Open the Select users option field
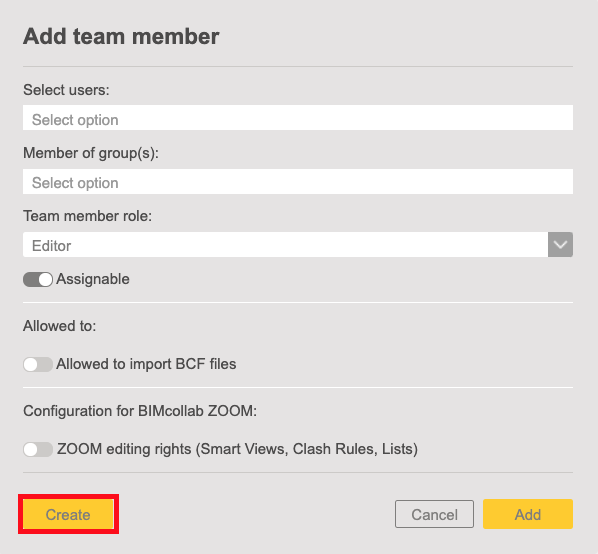This screenshot has width=598, height=554. point(298,117)
